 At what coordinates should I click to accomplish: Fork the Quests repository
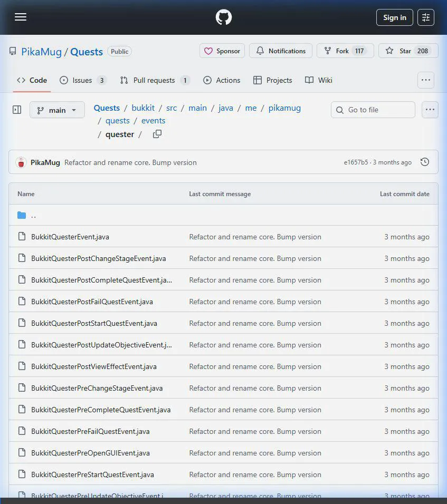tap(345, 51)
